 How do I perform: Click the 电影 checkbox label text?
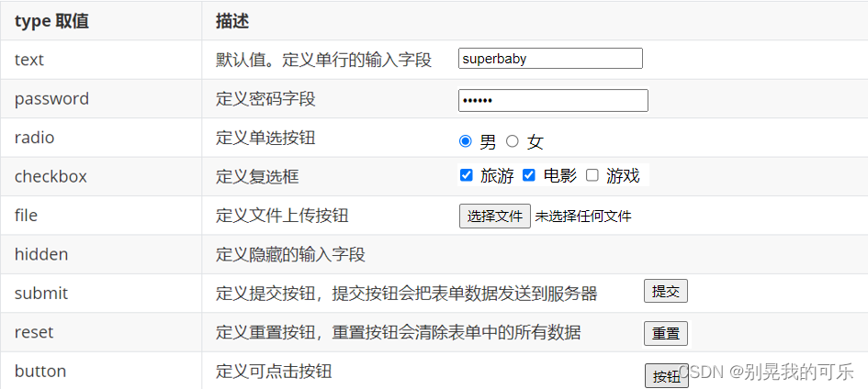tap(560, 176)
